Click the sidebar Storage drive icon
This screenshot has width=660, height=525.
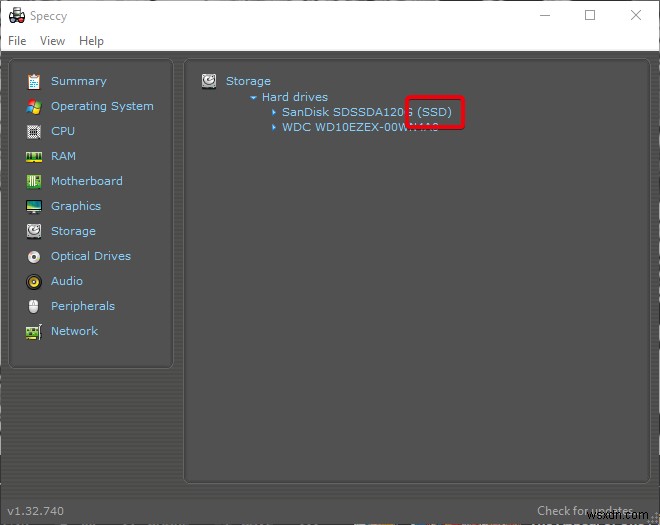coord(34,231)
